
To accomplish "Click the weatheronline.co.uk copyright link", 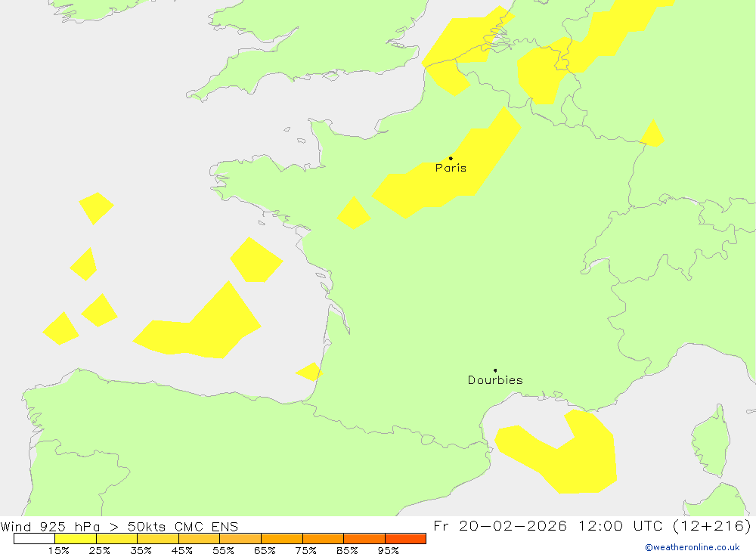I will coord(692,547).
